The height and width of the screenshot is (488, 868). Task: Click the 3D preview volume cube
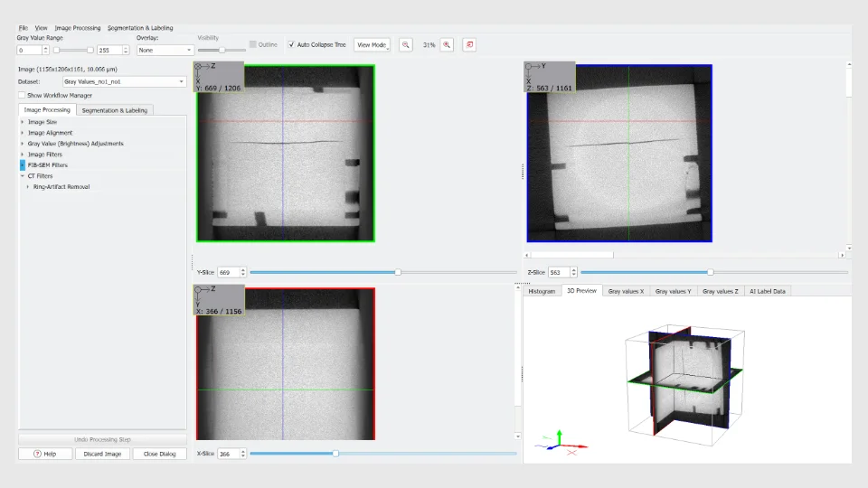tap(685, 386)
